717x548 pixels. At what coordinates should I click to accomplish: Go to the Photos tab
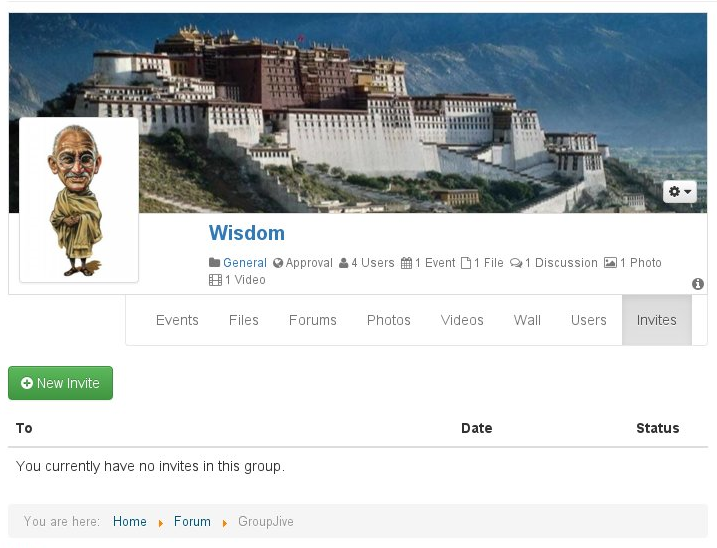coord(389,320)
